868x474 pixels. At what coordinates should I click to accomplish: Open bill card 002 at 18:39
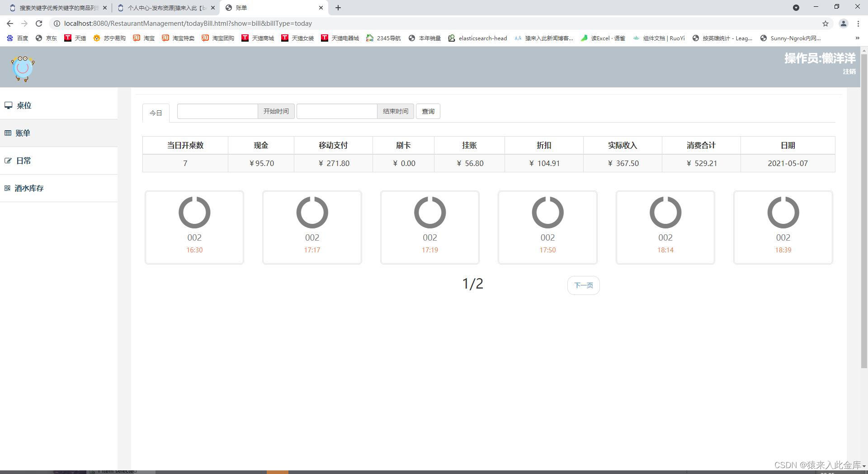(x=783, y=228)
